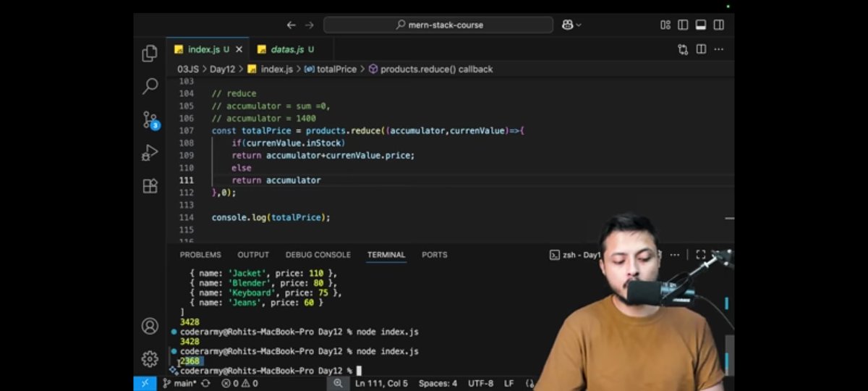Open the PROBLEMS panel tab
Viewport: 868px width, 391px height.
click(x=200, y=255)
